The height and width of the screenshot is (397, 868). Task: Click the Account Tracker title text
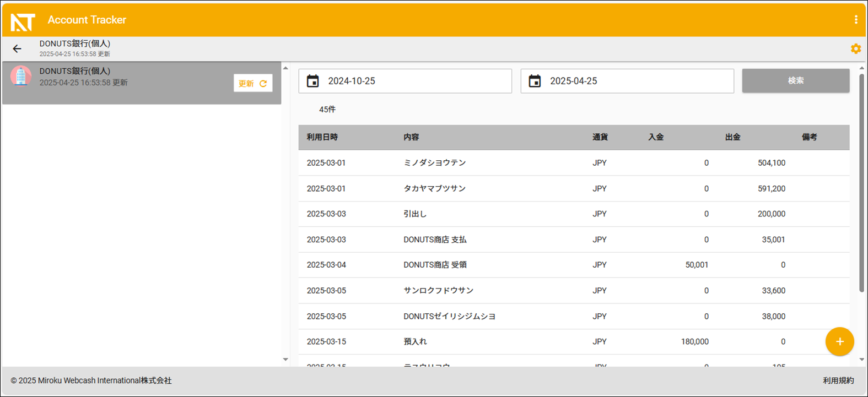[87, 20]
